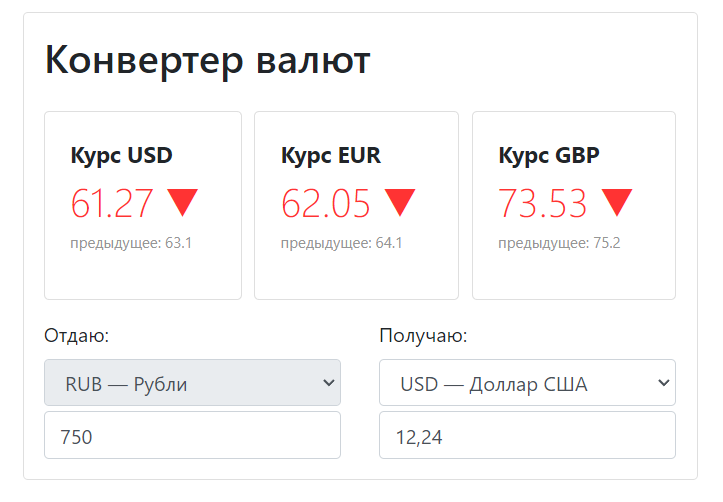Open the RUB — Рубли currency dropdown
Screen dimensions: 723x502
click(192, 383)
